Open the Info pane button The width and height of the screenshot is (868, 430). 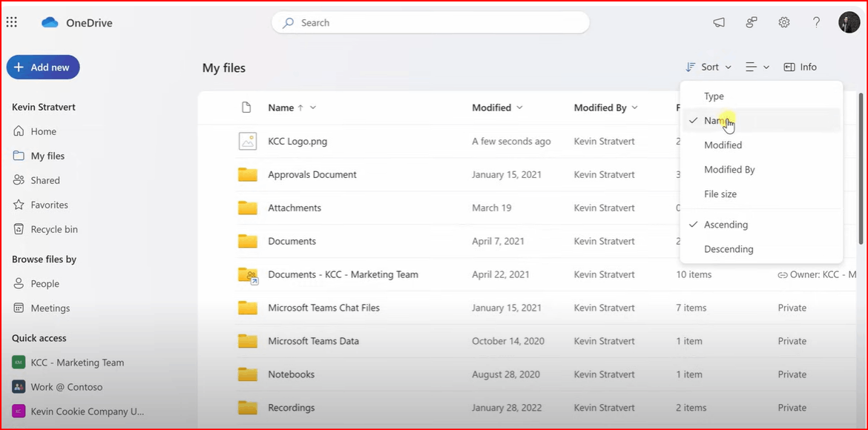coord(800,67)
